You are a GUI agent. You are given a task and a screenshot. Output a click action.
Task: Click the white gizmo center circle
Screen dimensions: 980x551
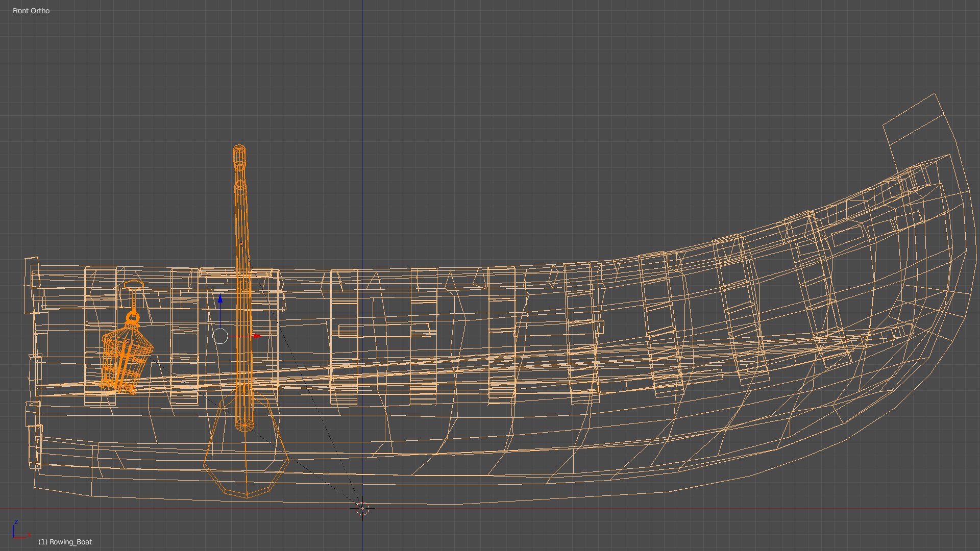[220, 336]
